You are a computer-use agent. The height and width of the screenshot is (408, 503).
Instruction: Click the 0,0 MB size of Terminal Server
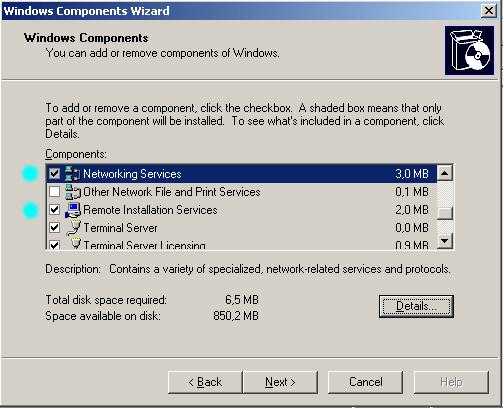412,228
